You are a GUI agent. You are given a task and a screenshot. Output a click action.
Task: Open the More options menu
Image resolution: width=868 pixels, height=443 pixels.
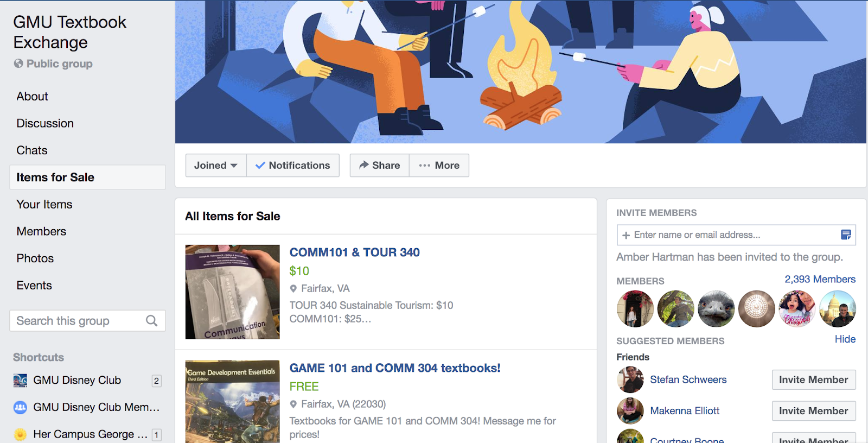click(x=439, y=166)
